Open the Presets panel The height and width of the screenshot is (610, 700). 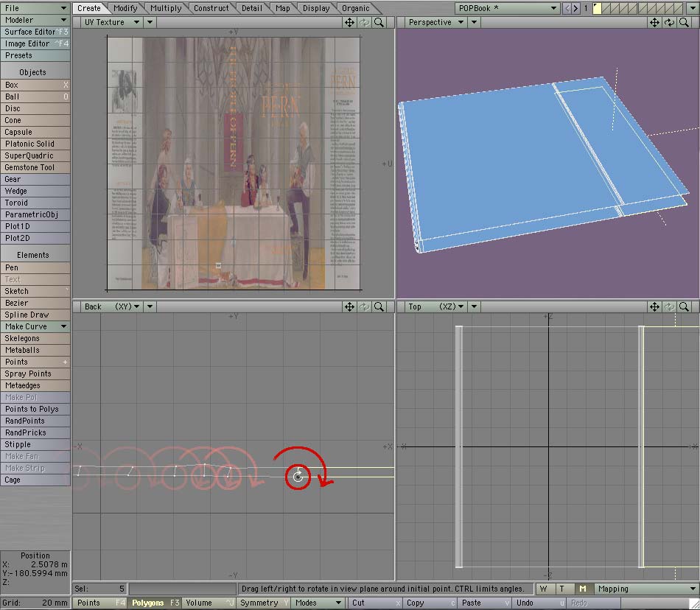point(35,55)
